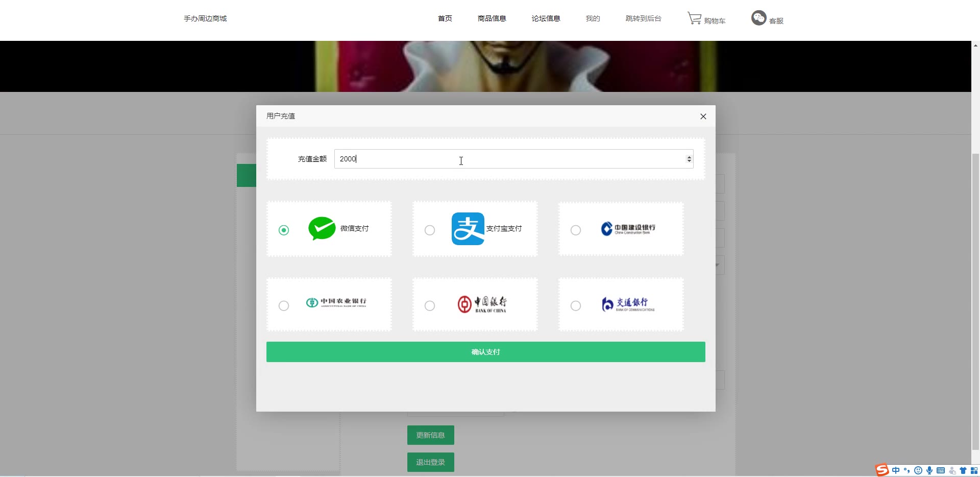Activate Sogou voice input microphone
980x477 pixels.
[929, 470]
